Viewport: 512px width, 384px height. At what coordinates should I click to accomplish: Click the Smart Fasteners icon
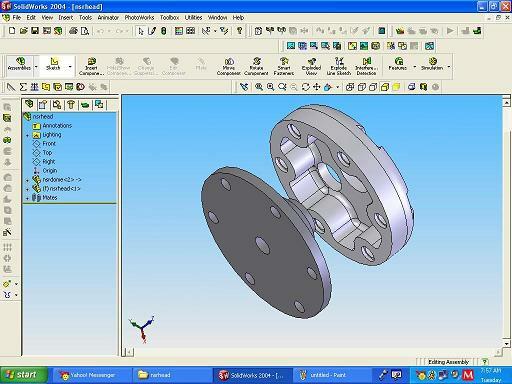[284, 66]
